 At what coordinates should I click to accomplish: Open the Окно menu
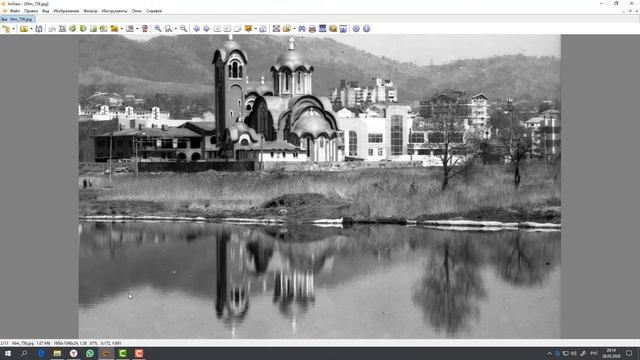137,11
